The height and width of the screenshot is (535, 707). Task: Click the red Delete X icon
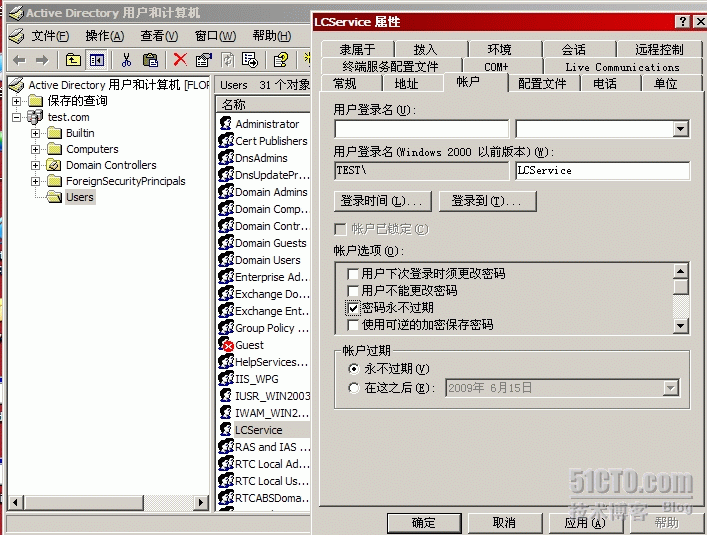(x=180, y=59)
